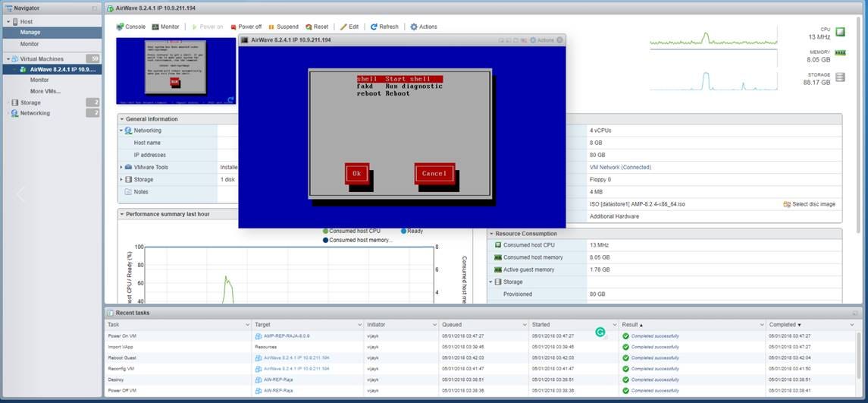Click the CPU chip icon
The image size is (868, 403).
(x=840, y=32)
